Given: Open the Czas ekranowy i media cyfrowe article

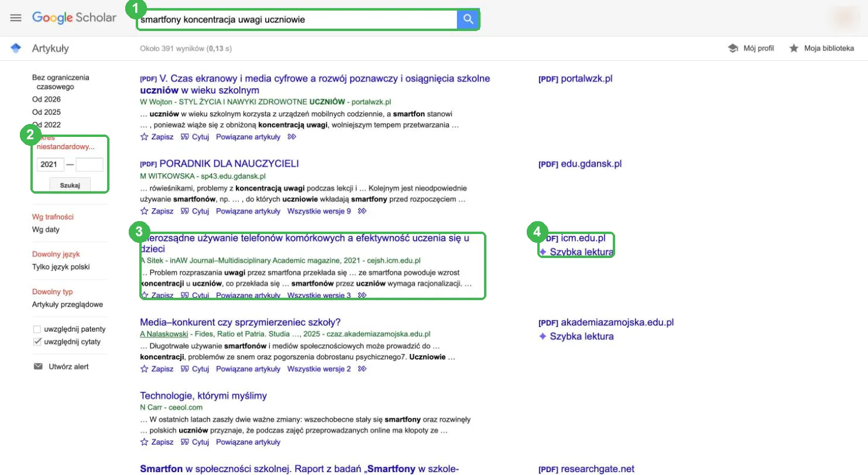Looking at the screenshot, I should pos(315,84).
